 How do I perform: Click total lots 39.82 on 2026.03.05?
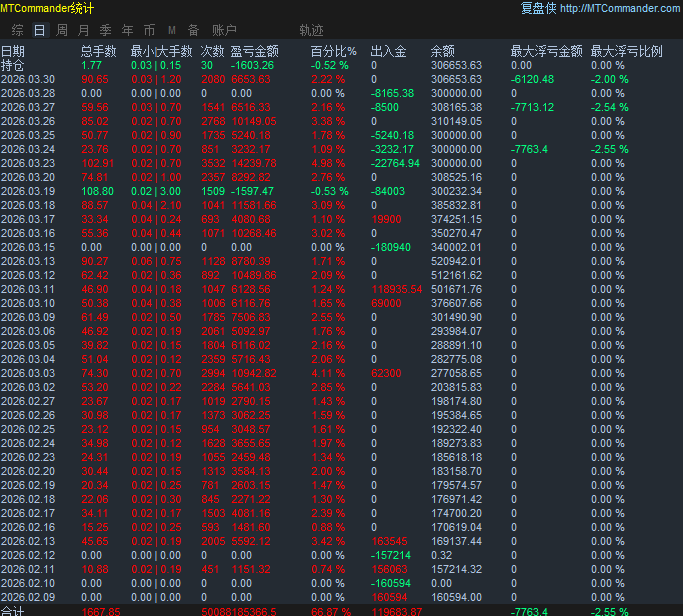point(95,345)
